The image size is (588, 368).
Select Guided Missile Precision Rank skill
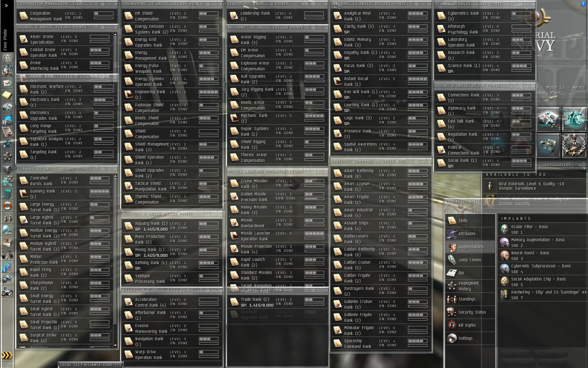(277, 197)
